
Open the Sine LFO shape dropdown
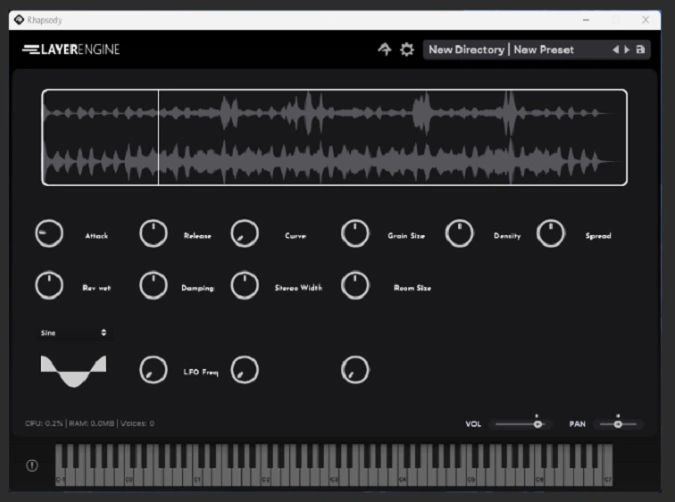click(x=74, y=332)
